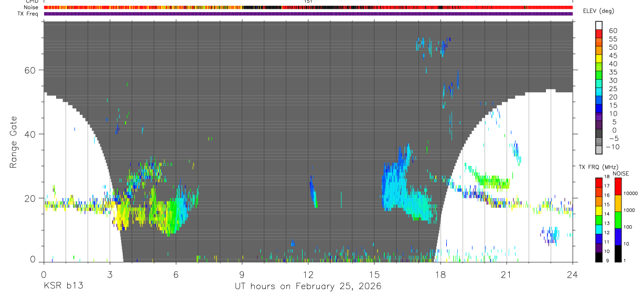Pick the black bottom segment of NOISE bar
The image size is (644, 297).
618,254
